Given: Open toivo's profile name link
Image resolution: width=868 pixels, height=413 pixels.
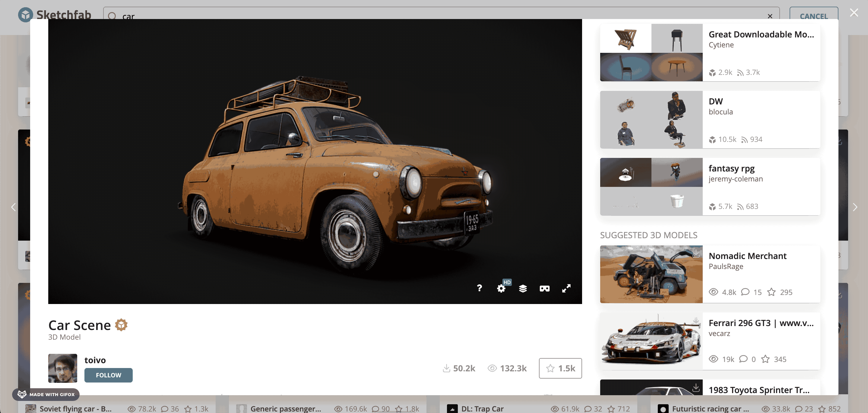Looking at the screenshot, I should click(95, 360).
